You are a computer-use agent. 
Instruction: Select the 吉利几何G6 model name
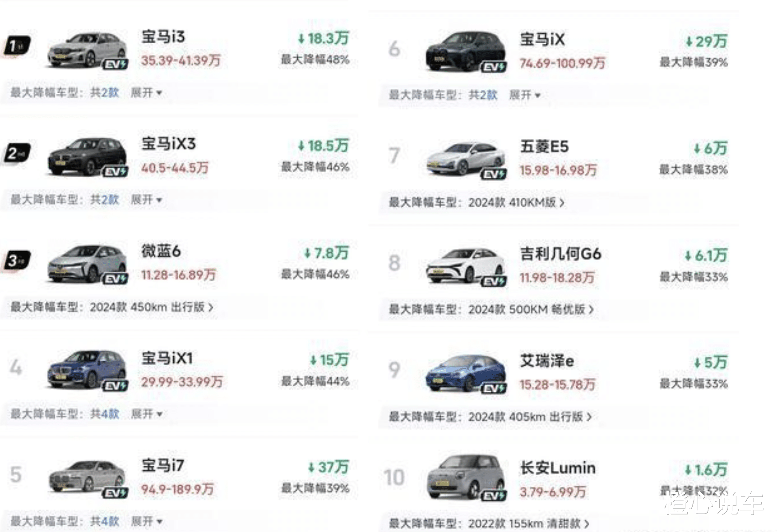click(x=560, y=254)
